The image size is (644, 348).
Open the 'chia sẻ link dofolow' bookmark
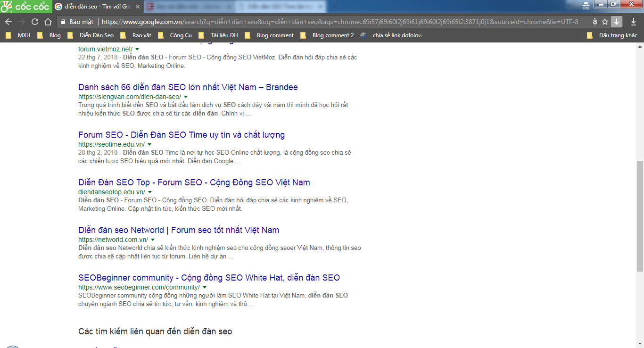pos(391,35)
